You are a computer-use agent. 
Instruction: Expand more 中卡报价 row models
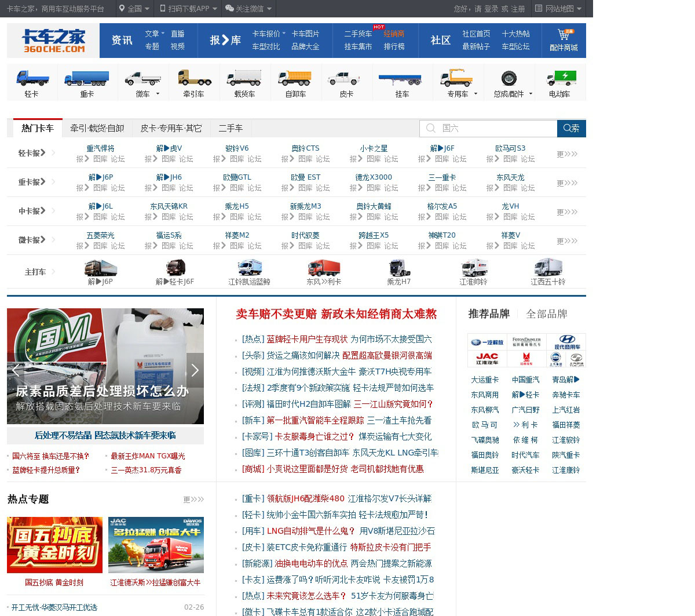pyautogui.click(x=567, y=212)
